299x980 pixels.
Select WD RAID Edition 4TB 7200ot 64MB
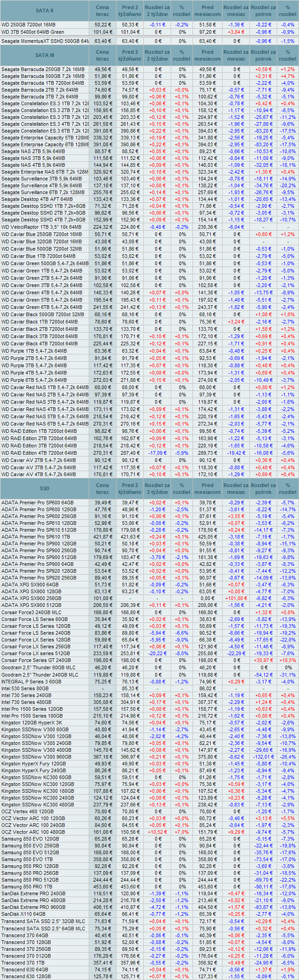39,453
